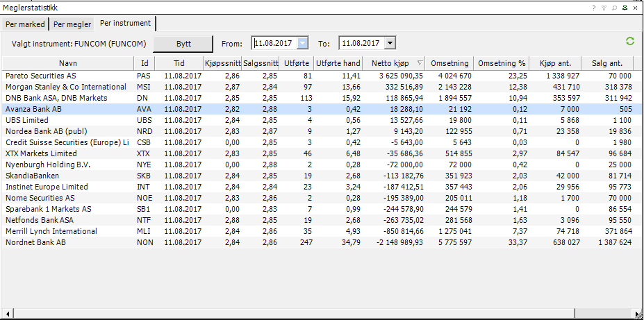Viewport: 644px width, 320px height.
Task: Open help via the question mark icon
Action: tap(593, 8)
